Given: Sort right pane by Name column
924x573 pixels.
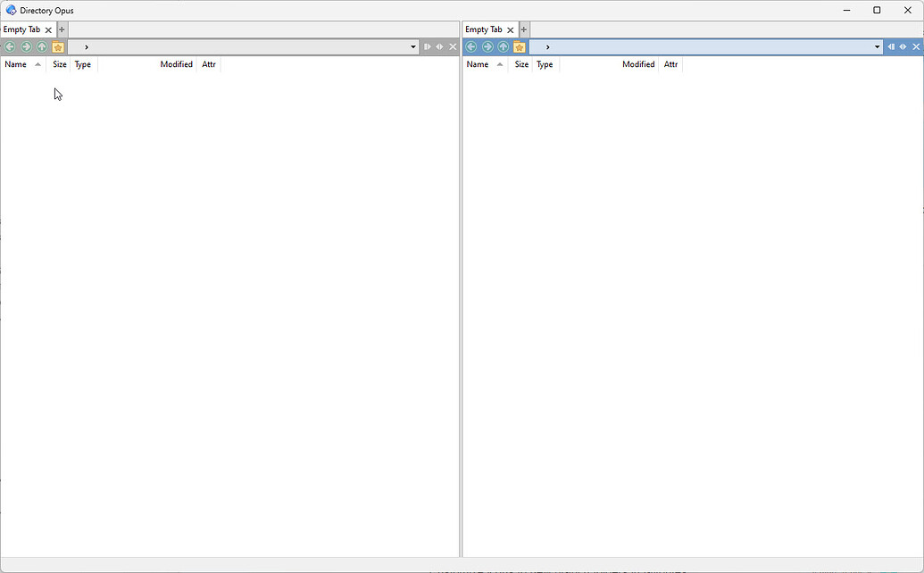Looking at the screenshot, I should tap(485, 64).
